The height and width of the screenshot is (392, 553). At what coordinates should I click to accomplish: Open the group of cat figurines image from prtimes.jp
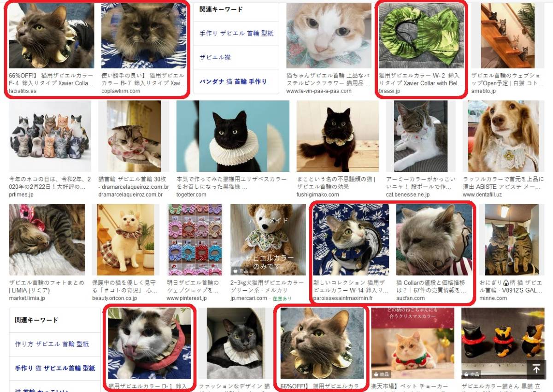50,136
